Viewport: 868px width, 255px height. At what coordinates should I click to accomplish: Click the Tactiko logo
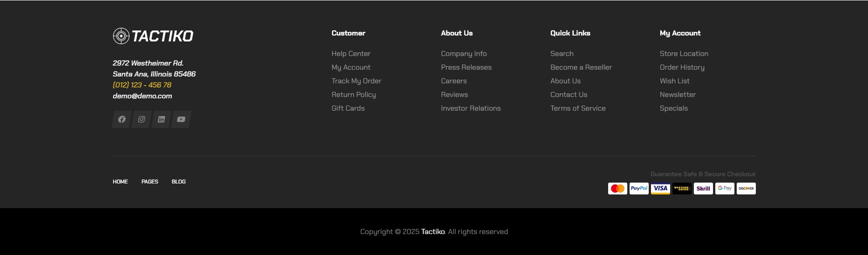pyautogui.click(x=153, y=36)
